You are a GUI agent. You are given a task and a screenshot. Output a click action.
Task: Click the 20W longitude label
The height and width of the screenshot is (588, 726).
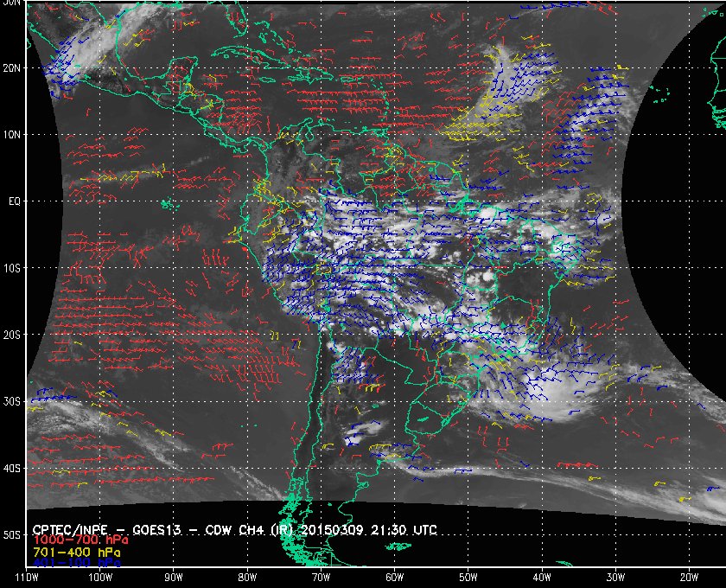pos(689,578)
